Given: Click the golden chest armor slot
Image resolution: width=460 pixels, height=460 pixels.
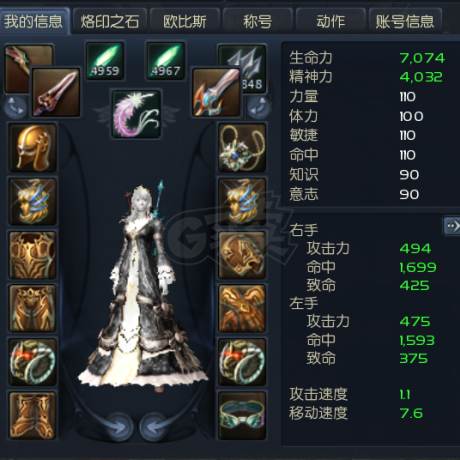Looking at the screenshot, I should coord(32,255).
